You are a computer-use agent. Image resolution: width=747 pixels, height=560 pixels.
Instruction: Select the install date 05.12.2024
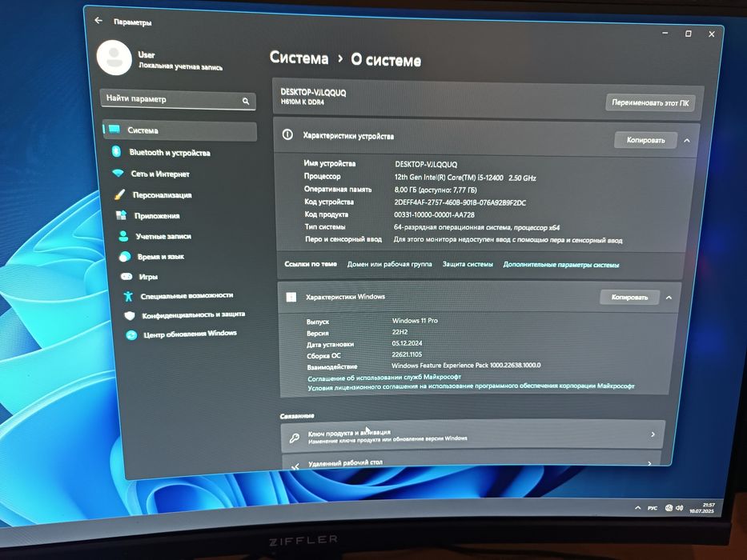407,343
